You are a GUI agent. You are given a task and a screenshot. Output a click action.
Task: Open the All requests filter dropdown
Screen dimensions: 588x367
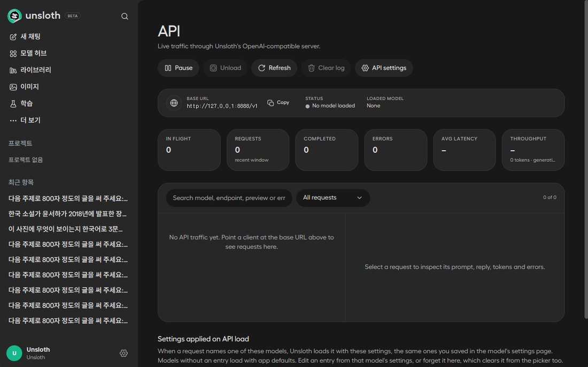point(333,198)
